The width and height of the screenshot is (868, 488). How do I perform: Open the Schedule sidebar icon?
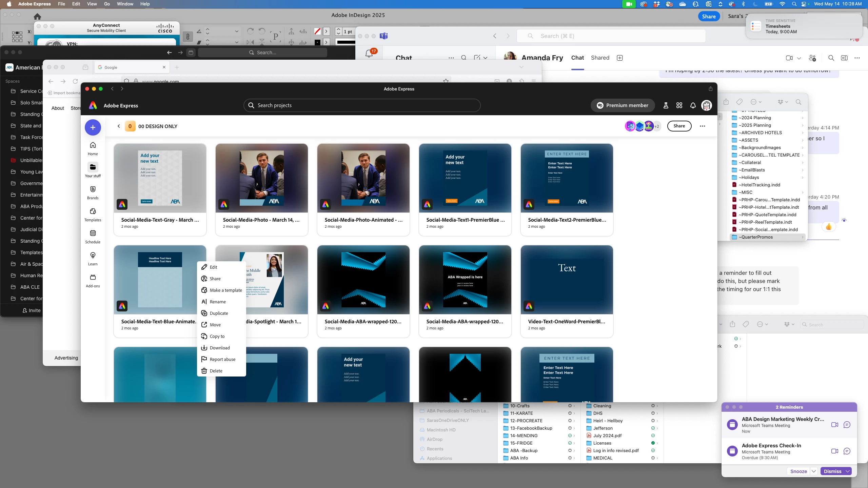click(x=93, y=237)
